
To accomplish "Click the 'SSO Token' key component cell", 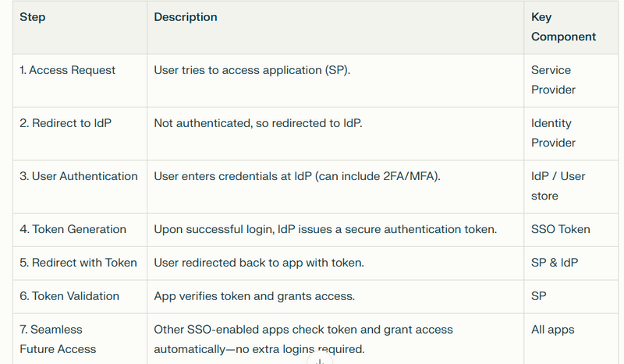I will click(571, 229).
